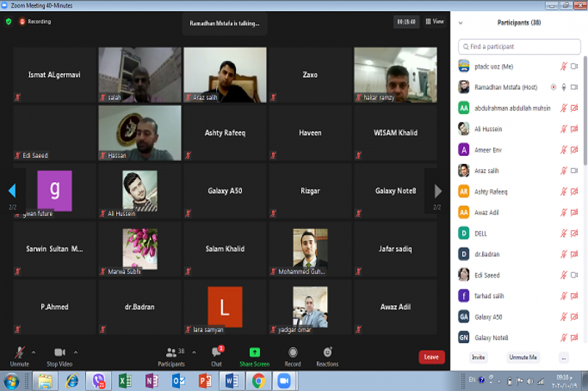The width and height of the screenshot is (588, 391).
Task: Toggle Stop Video camera button
Action: [59, 355]
